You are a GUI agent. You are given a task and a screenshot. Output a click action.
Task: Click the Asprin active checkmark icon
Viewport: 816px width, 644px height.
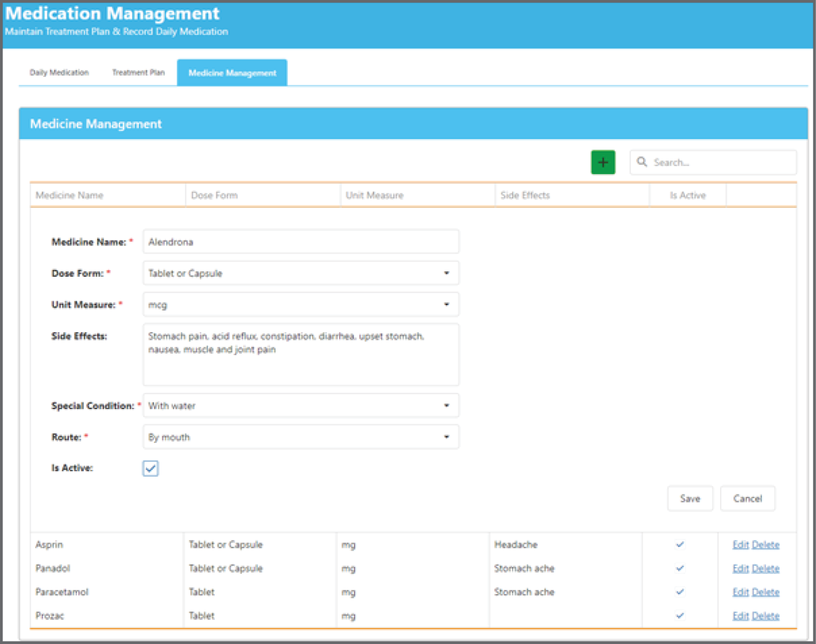679,544
